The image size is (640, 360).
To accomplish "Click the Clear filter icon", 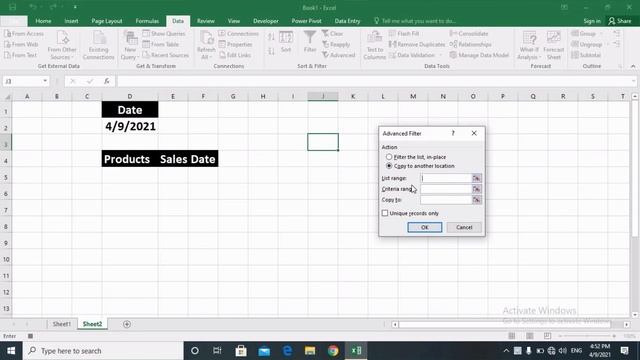I will coord(325,33).
